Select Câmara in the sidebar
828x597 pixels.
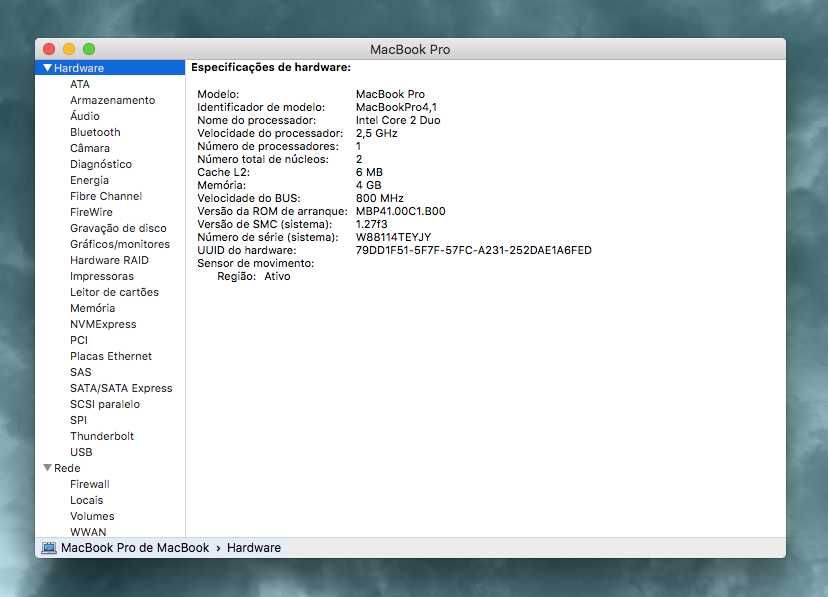point(90,148)
